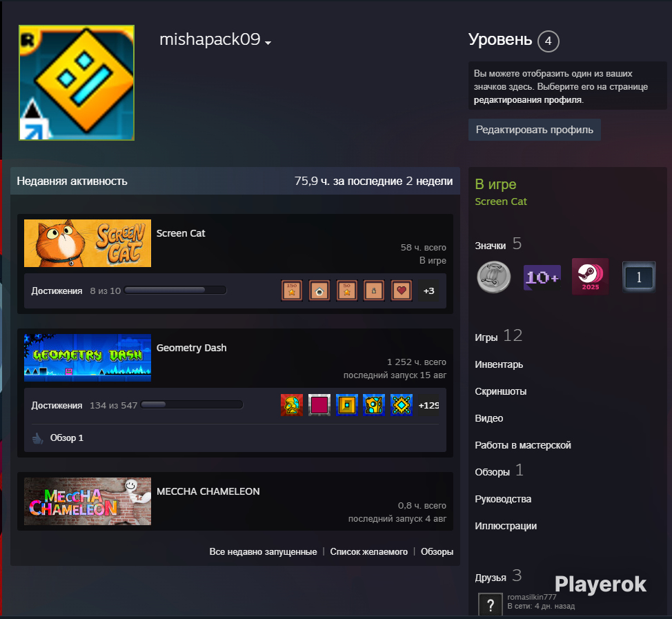Open green 'Screen Cat' in-game link
672x619 pixels.
coord(501,202)
